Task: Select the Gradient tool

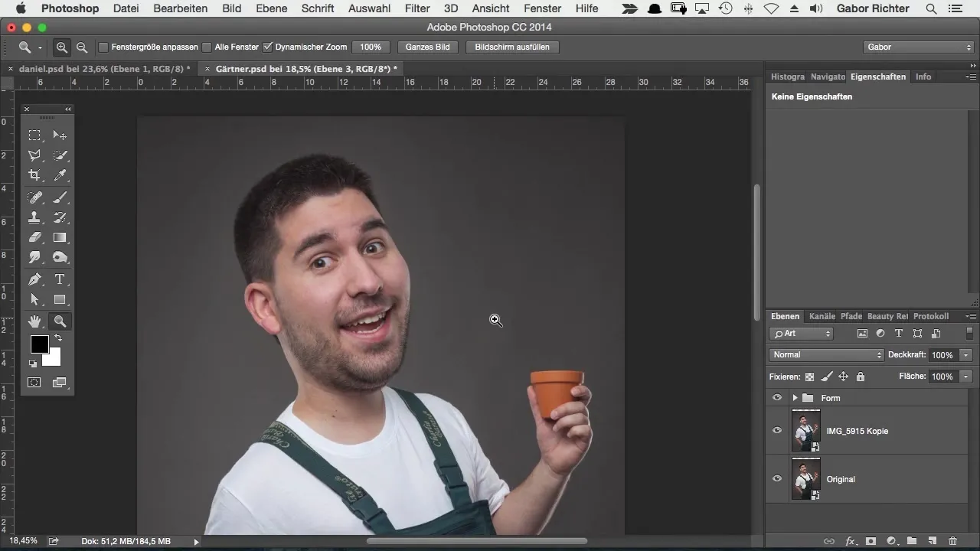Action: click(60, 237)
